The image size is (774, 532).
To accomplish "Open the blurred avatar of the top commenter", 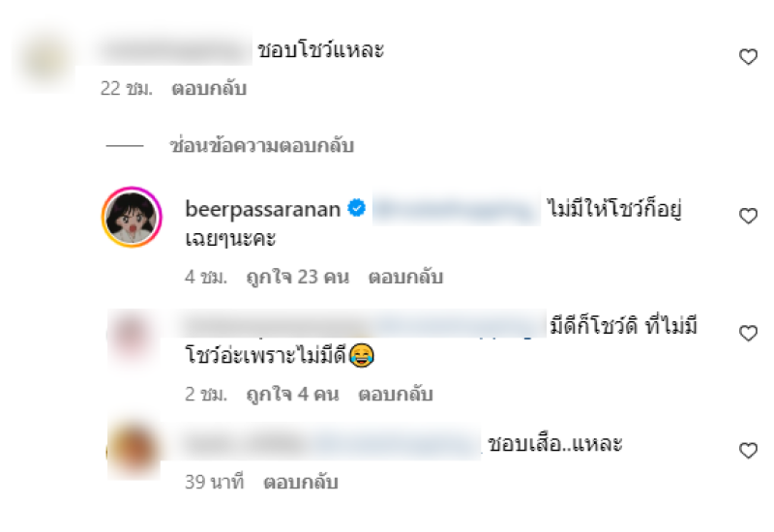I will click(x=45, y=58).
